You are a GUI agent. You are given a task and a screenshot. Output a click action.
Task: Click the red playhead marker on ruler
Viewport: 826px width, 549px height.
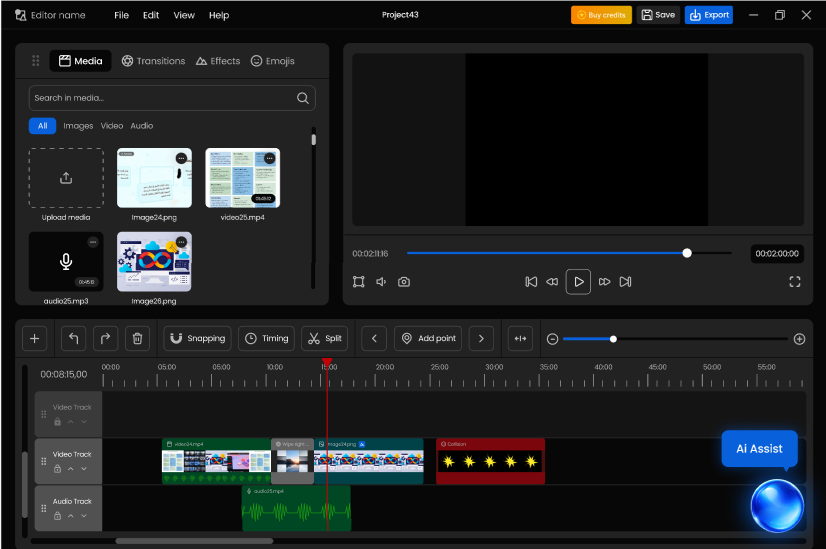pos(327,362)
